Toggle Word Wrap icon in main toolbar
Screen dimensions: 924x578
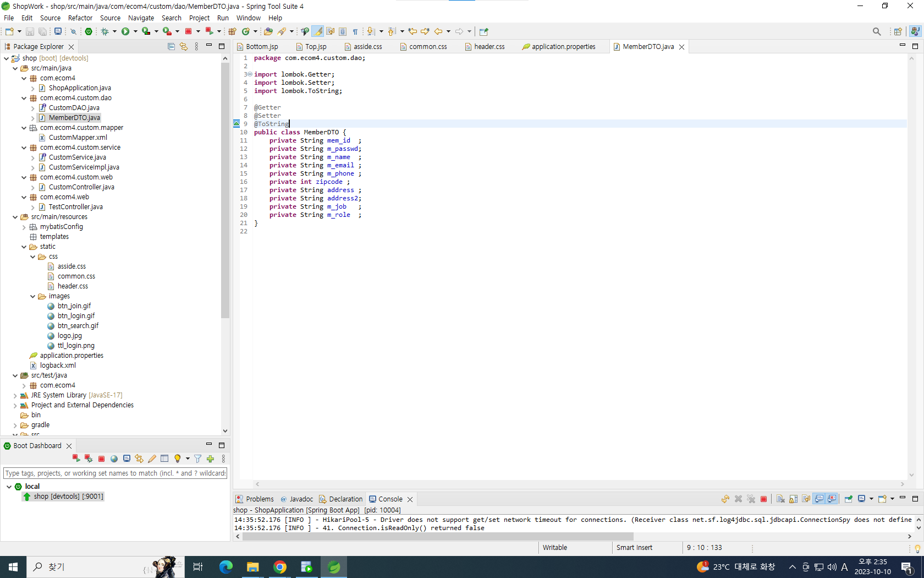[330, 31]
